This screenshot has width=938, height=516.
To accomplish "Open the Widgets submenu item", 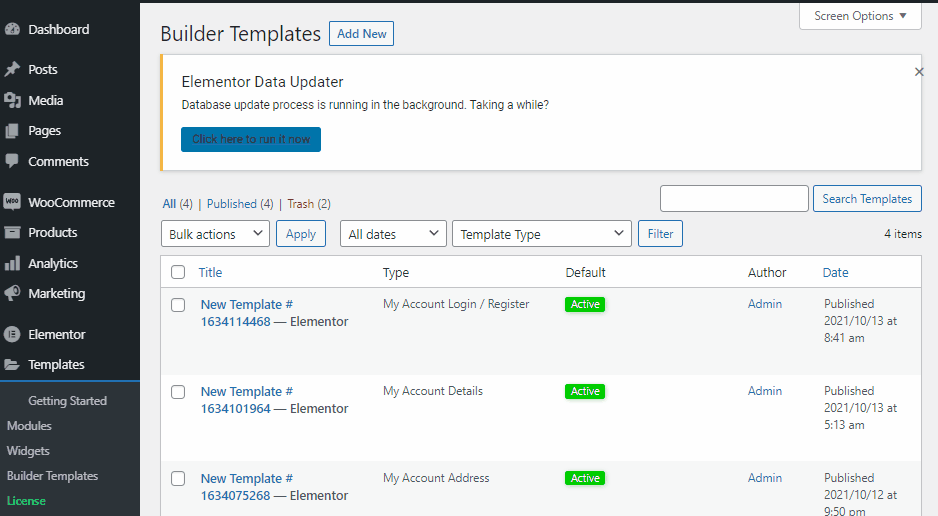I will [28, 451].
